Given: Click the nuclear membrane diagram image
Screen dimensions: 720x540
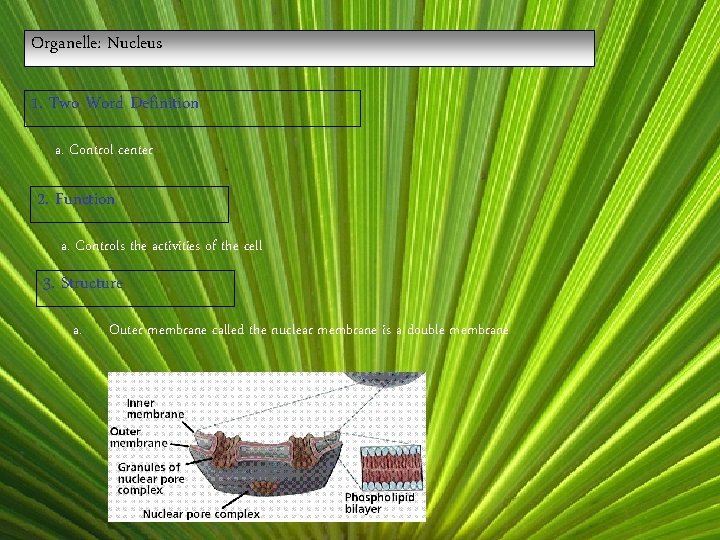Looking at the screenshot, I should (267, 447).
